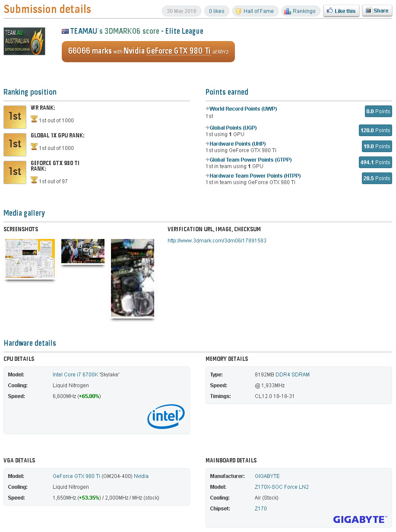Click the orange 66066 marks score banner
Image resolution: width=396 pixels, height=532 pixels.
[x=148, y=51]
